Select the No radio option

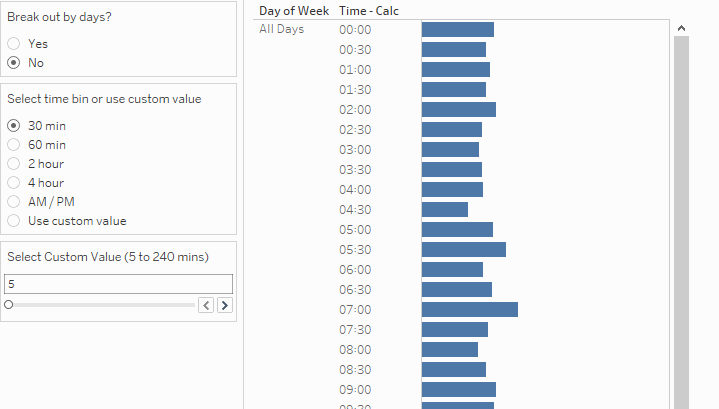tap(14, 63)
